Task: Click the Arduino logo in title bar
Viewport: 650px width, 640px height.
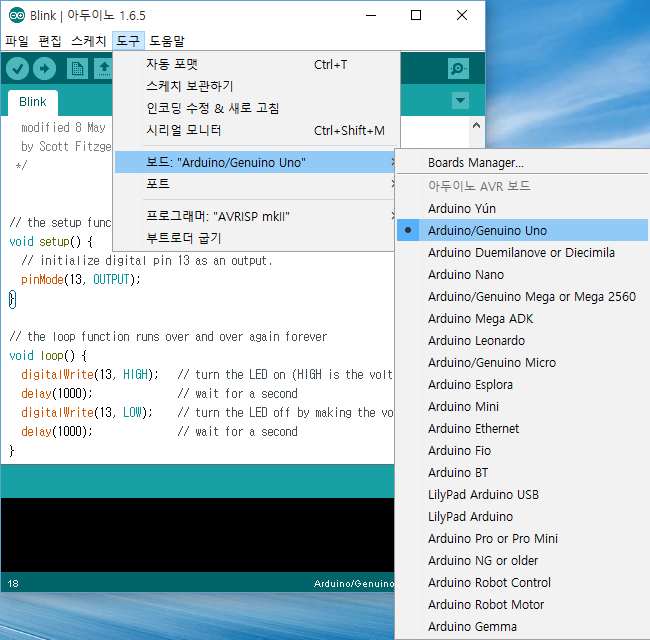Action: pos(17,16)
